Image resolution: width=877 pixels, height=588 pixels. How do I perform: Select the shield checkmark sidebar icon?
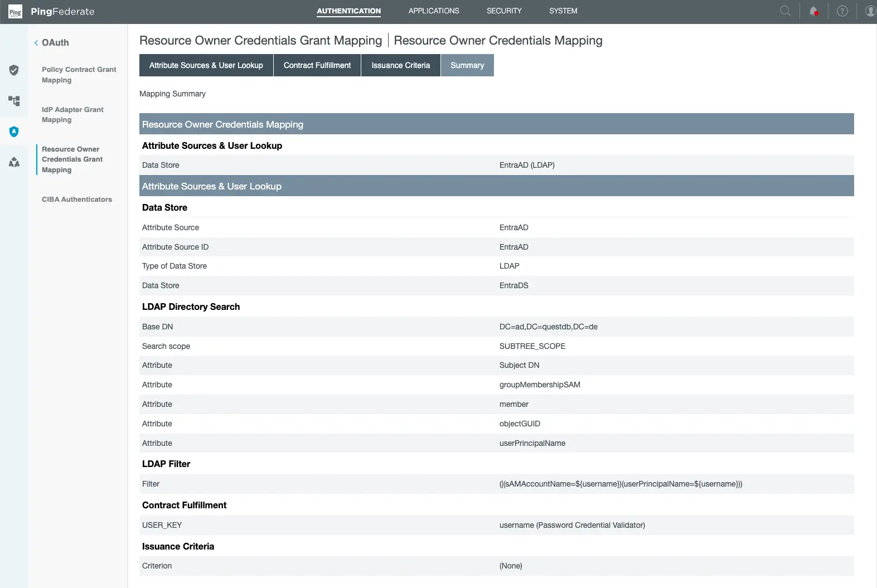14,70
